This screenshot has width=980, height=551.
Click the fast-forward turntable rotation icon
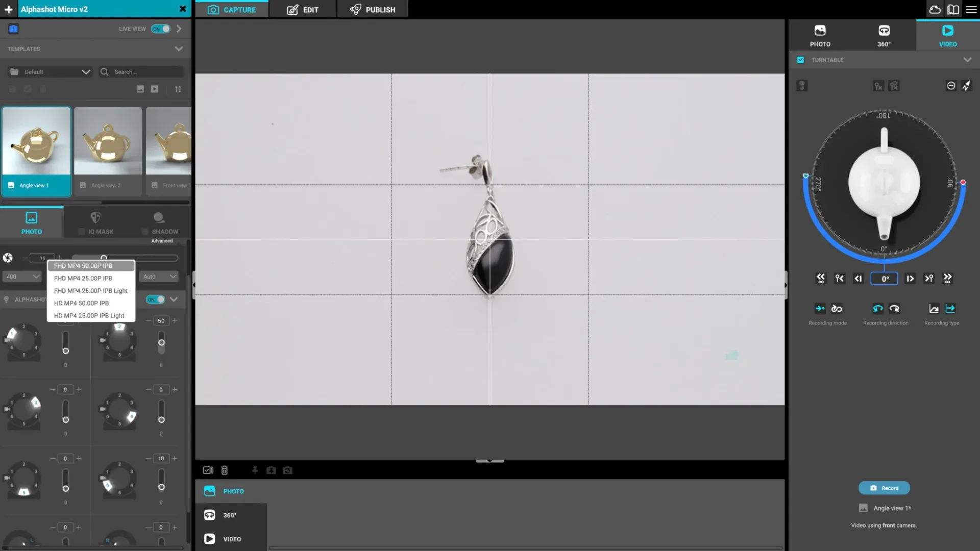[948, 279]
